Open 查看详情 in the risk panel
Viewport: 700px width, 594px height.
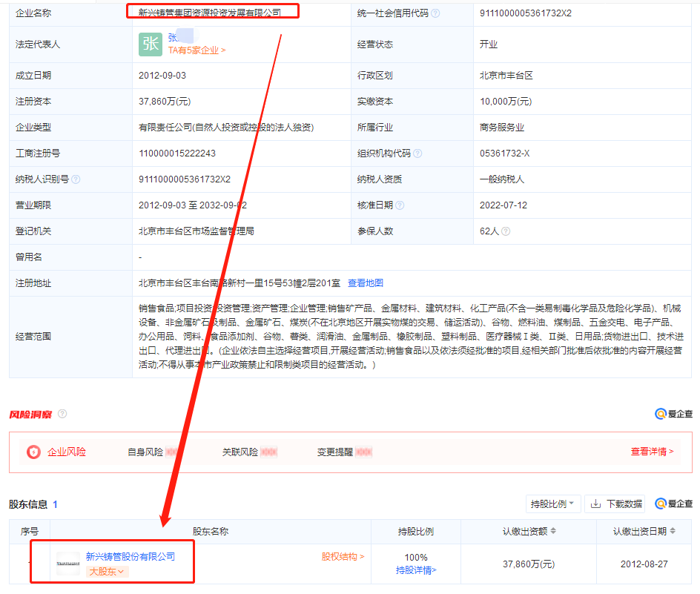(x=653, y=452)
